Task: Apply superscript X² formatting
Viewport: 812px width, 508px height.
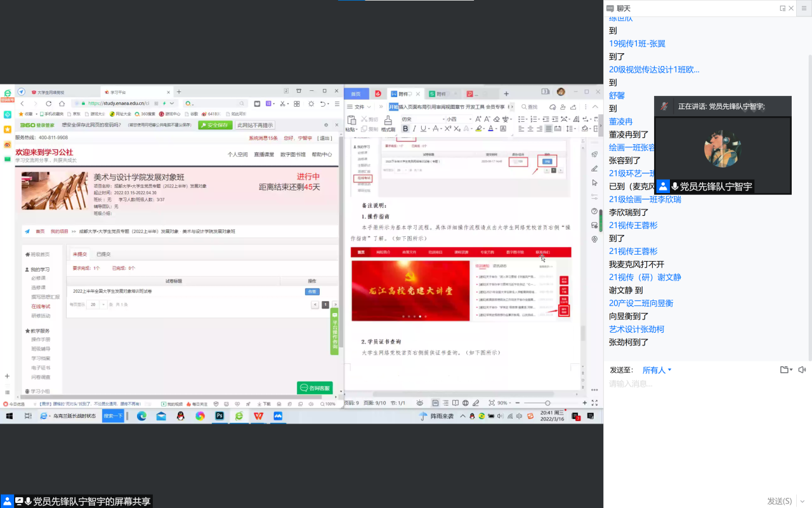Action: click(448, 128)
